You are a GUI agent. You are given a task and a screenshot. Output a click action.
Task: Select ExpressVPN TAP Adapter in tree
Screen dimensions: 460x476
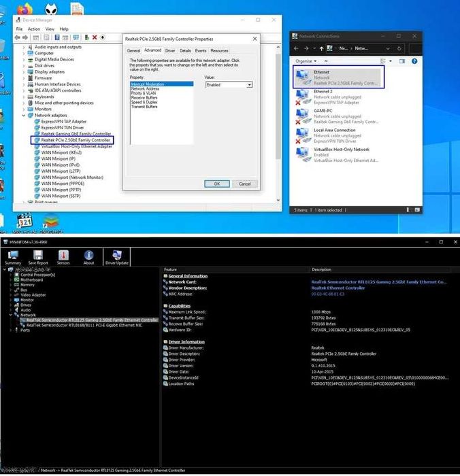tap(64, 122)
